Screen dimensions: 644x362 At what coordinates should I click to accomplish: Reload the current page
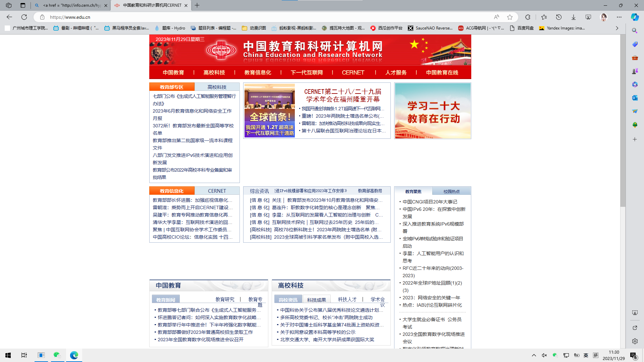pyautogui.click(x=24, y=17)
